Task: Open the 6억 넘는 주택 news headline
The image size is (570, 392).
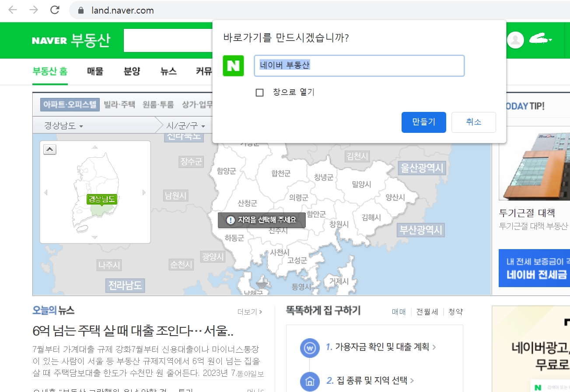Action: (133, 331)
